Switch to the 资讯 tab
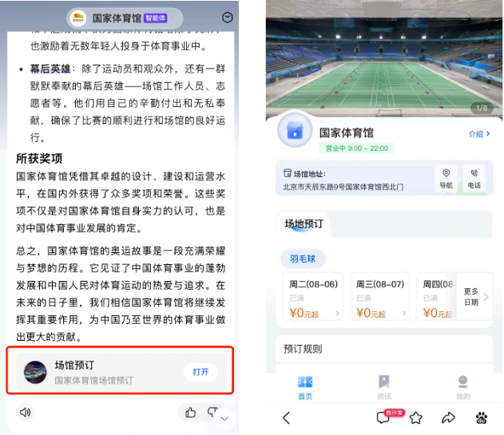The height and width of the screenshot is (435, 504). pyautogui.click(x=384, y=388)
